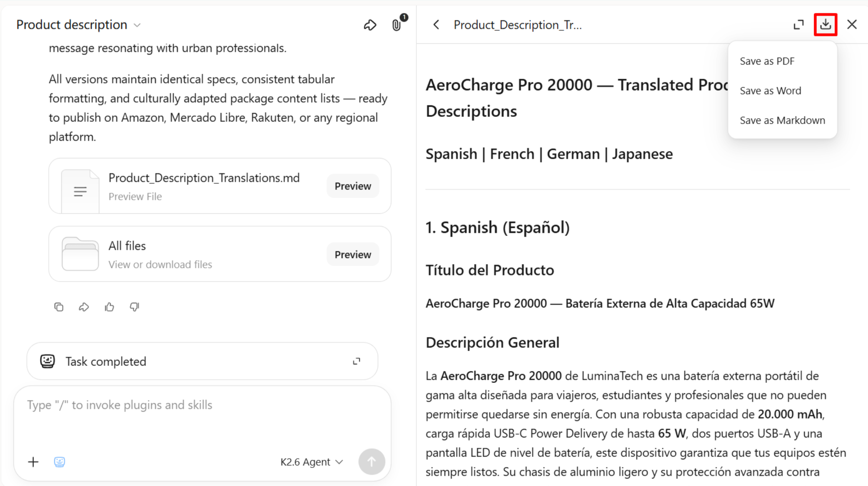Expand the Task completed panel
The width and height of the screenshot is (868, 486).
(x=357, y=361)
